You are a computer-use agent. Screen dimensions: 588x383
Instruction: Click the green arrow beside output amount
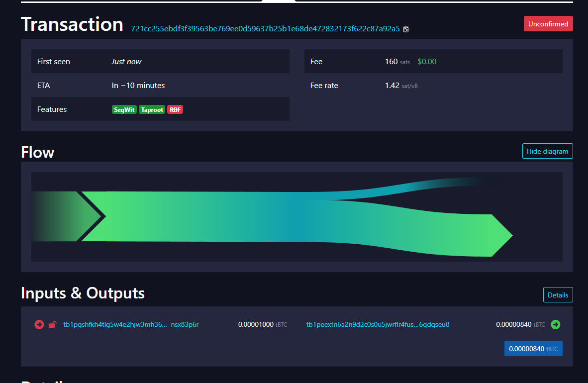pos(556,324)
